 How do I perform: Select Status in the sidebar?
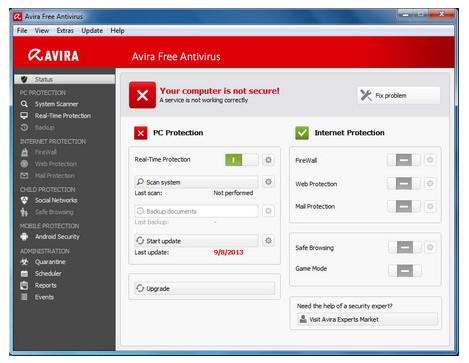tap(64, 79)
